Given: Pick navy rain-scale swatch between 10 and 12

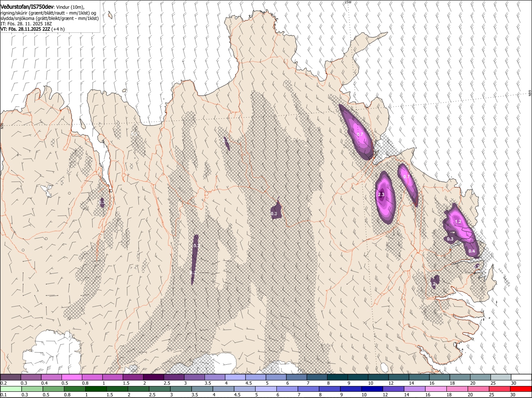Looking at the screenshot, I should [372, 389].
